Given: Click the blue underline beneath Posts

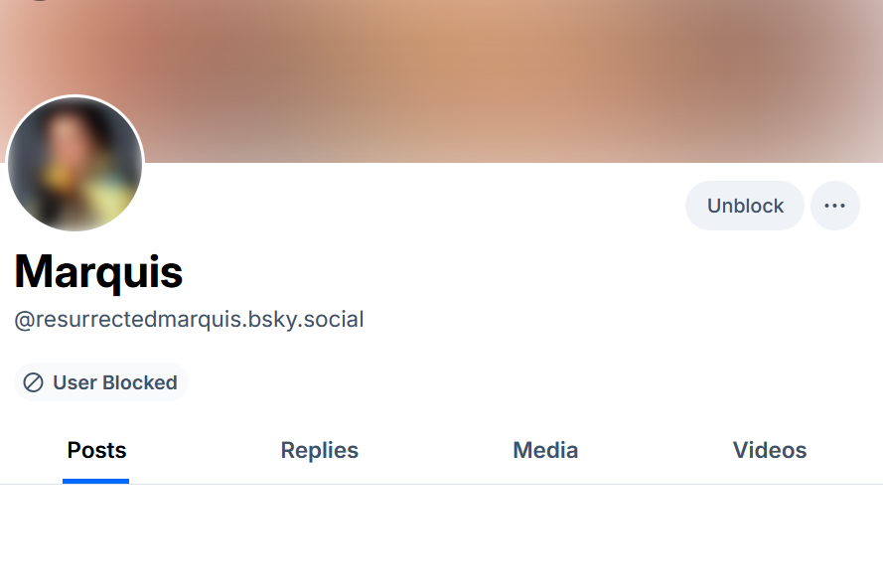Looking at the screenshot, I should point(96,481).
